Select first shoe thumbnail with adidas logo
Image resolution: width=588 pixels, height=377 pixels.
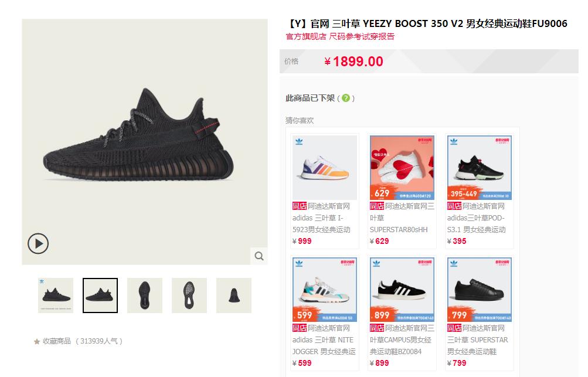point(56,296)
